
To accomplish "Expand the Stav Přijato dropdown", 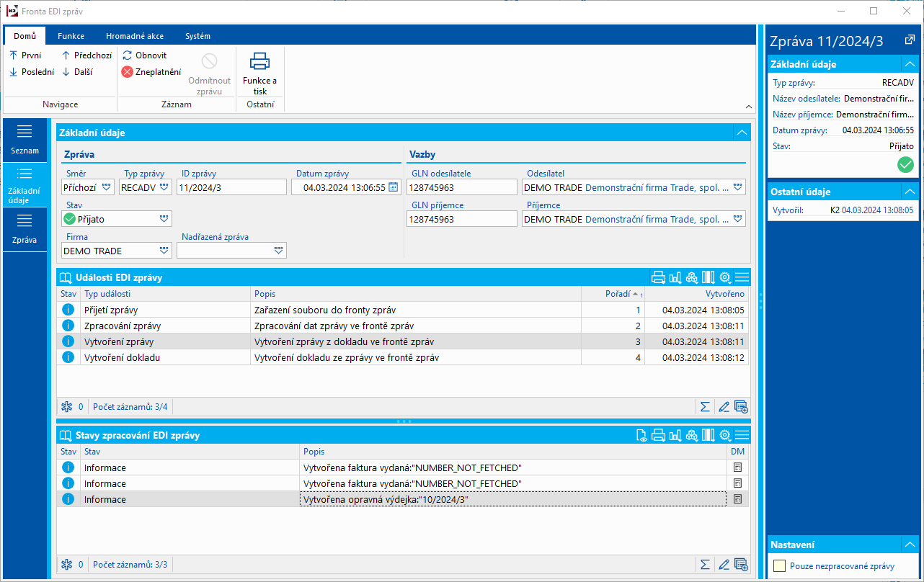I will (164, 219).
